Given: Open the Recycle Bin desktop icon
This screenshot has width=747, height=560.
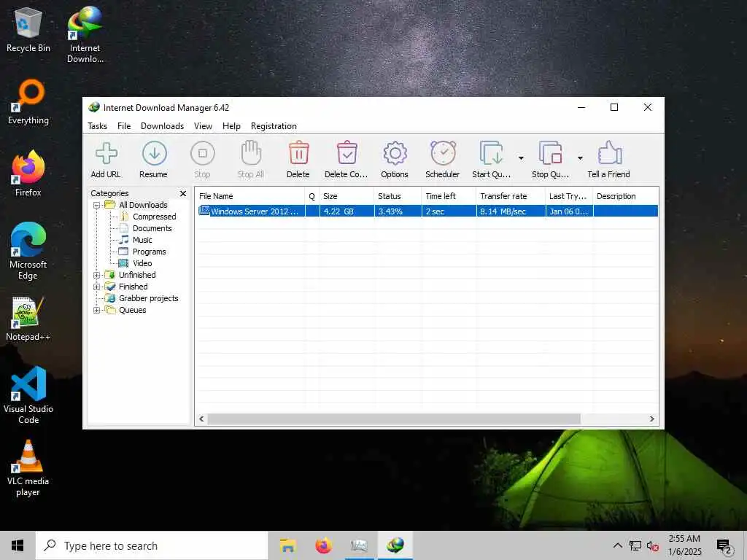Looking at the screenshot, I should point(28,29).
